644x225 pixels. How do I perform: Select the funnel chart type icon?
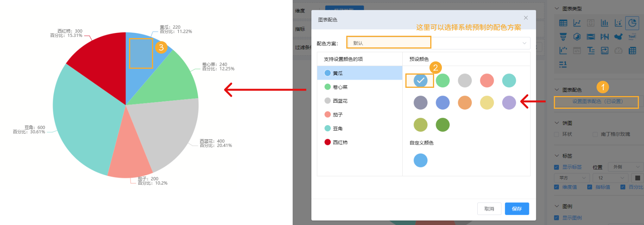click(x=563, y=37)
